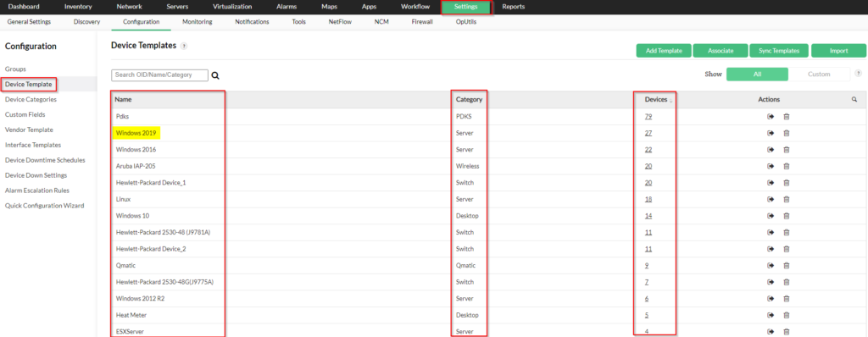
Task: Delete the Windows 2012 R2 template
Action: 786,299
